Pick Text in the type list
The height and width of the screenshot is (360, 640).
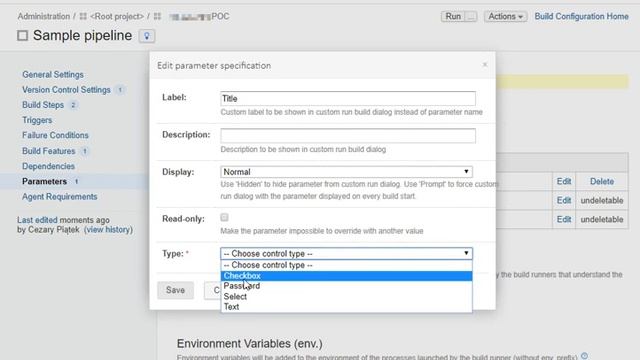tap(347, 307)
